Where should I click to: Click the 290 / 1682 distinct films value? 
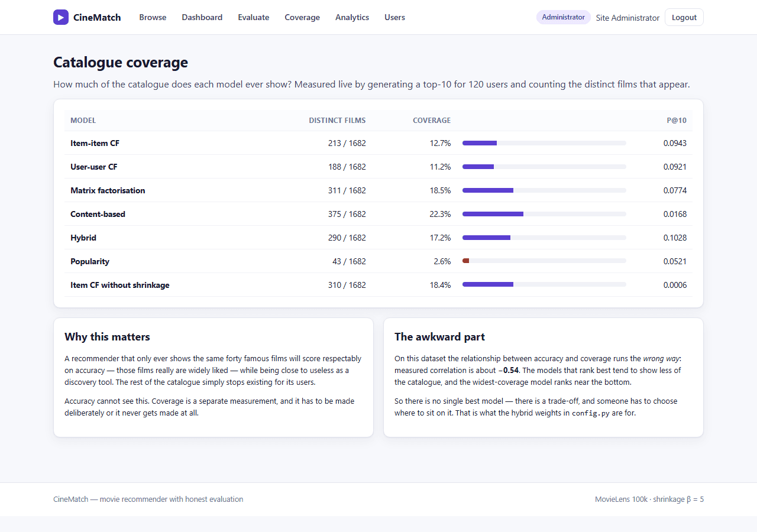coord(347,238)
